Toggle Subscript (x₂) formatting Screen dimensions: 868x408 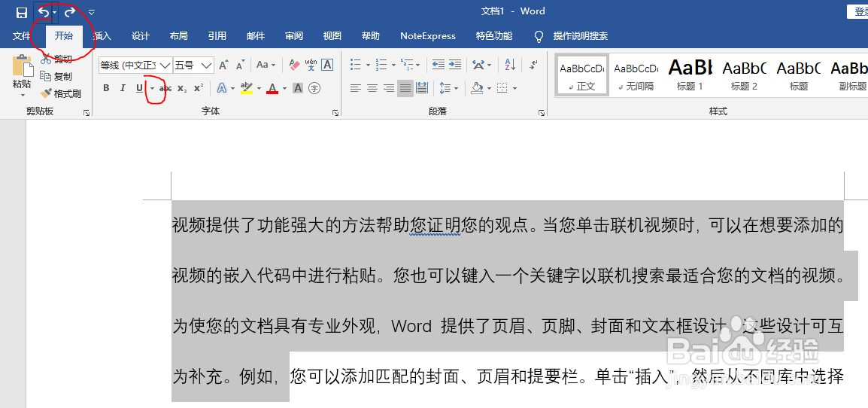(x=181, y=88)
